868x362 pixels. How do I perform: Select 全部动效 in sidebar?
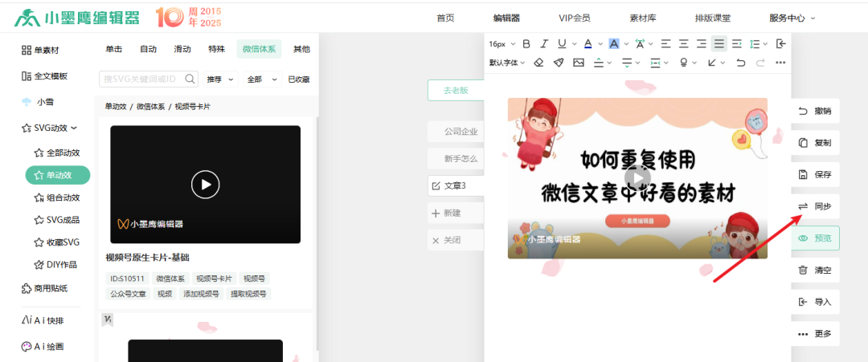click(x=57, y=153)
